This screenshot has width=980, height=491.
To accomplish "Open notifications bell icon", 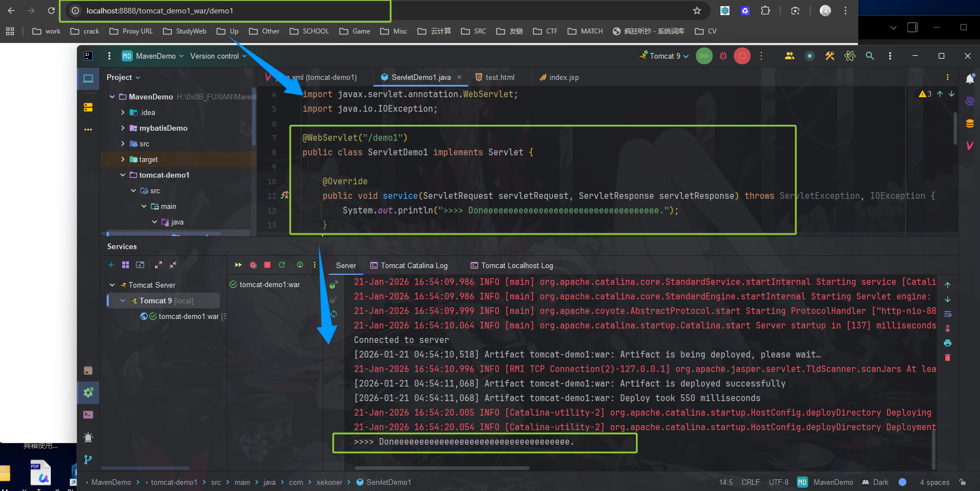I will click(970, 79).
